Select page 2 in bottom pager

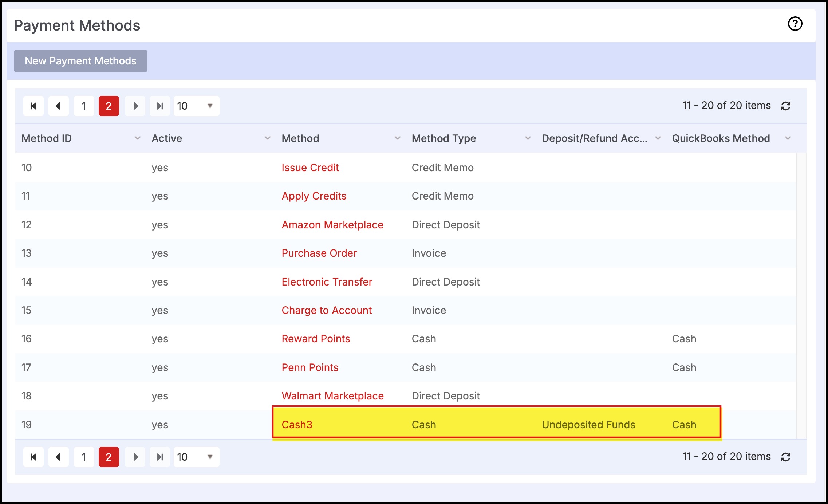point(109,457)
